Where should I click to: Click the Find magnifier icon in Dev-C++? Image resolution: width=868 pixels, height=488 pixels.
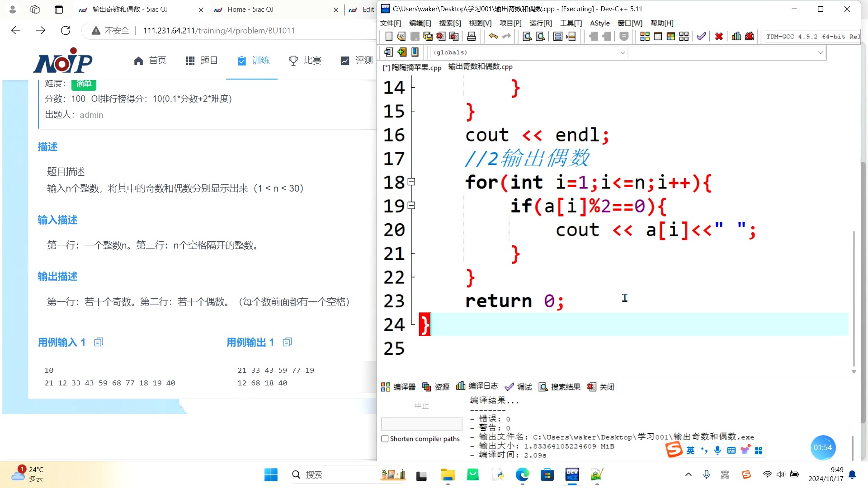(527, 37)
